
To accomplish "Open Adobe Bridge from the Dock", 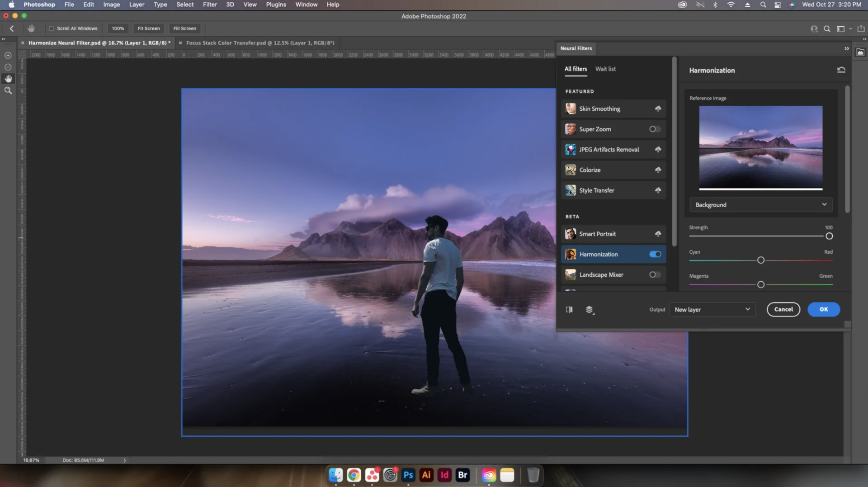I will [x=462, y=475].
